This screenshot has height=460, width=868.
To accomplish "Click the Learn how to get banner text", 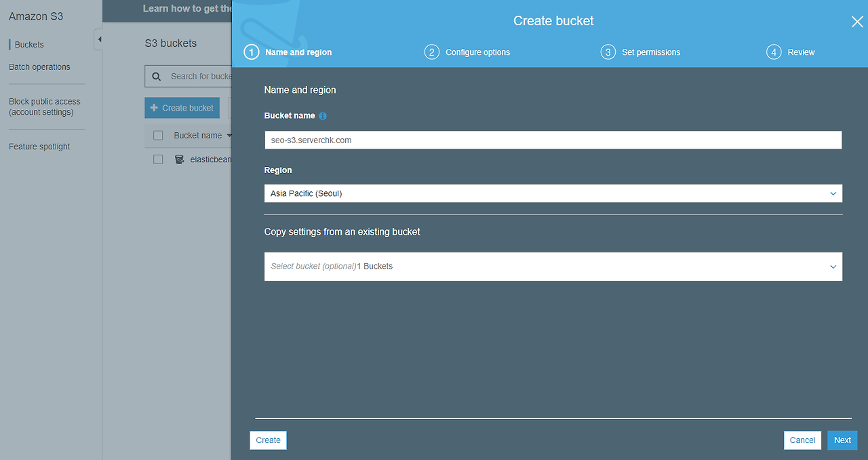I will click(187, 9).
